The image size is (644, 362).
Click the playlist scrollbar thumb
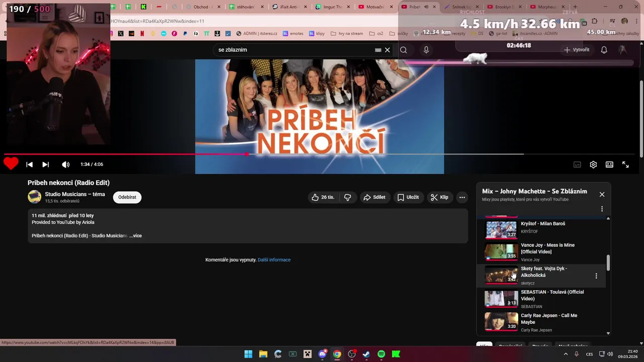tap(608, 262)
